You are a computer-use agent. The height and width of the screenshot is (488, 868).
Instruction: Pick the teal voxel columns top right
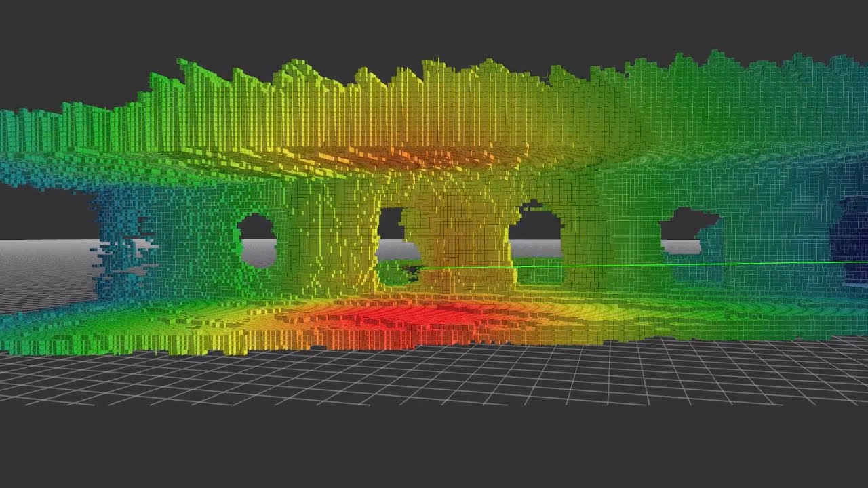[766, 102]
